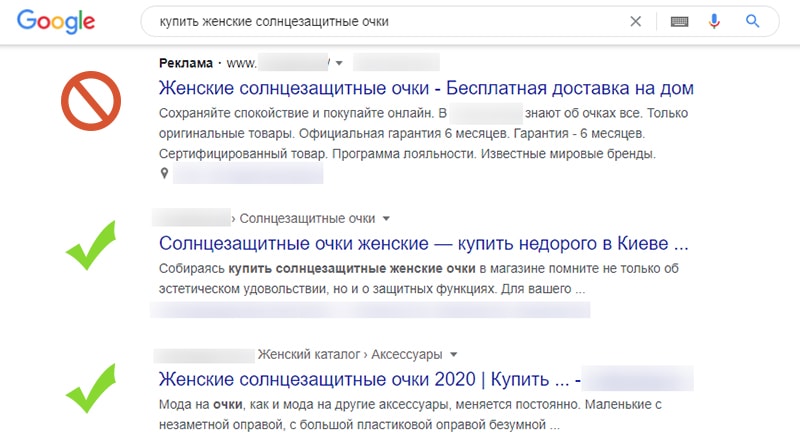
Task: Click the breadcrumb text Женский каталог › Аксессуары
Action: 349,354
